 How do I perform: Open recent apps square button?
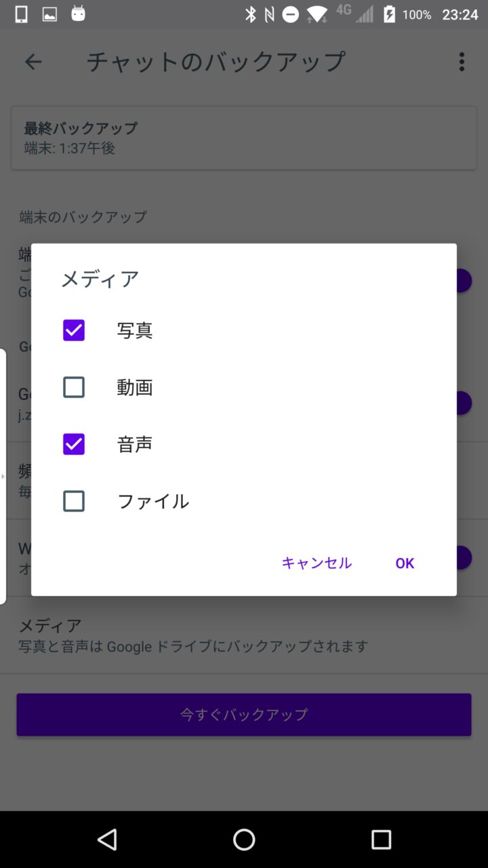click(x=381, y=840)
